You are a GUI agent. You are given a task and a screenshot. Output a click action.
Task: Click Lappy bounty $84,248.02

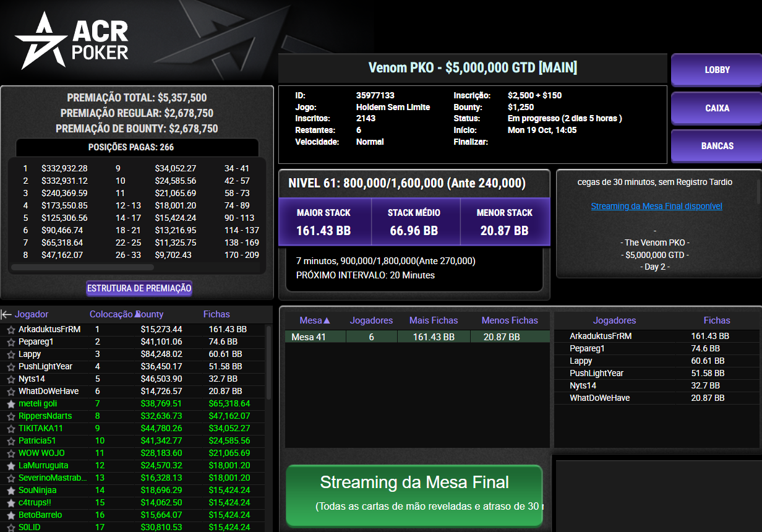(161, 354)
